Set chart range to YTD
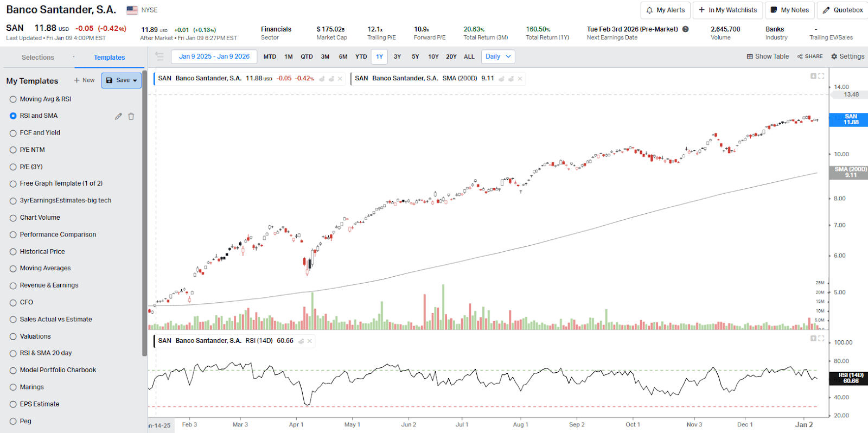The height and width of the screenshot is (433, 868). coord(361,56)
